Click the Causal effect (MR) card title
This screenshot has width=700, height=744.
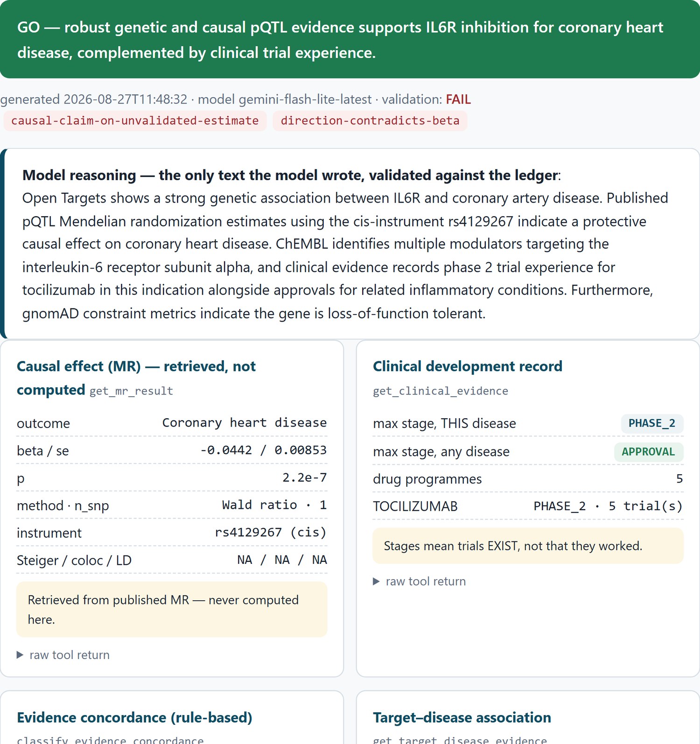point(136,378)
